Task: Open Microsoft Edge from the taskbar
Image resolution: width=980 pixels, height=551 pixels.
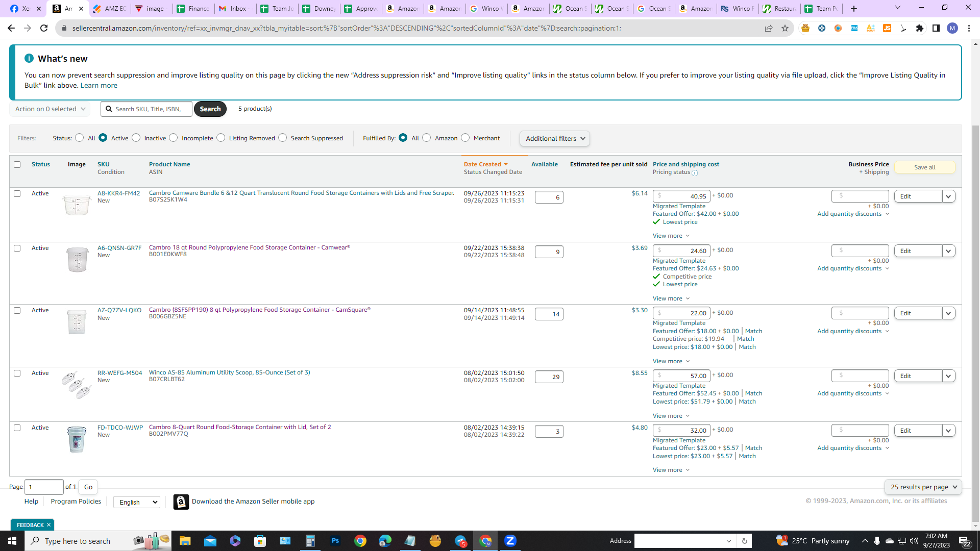Action: 385,541
